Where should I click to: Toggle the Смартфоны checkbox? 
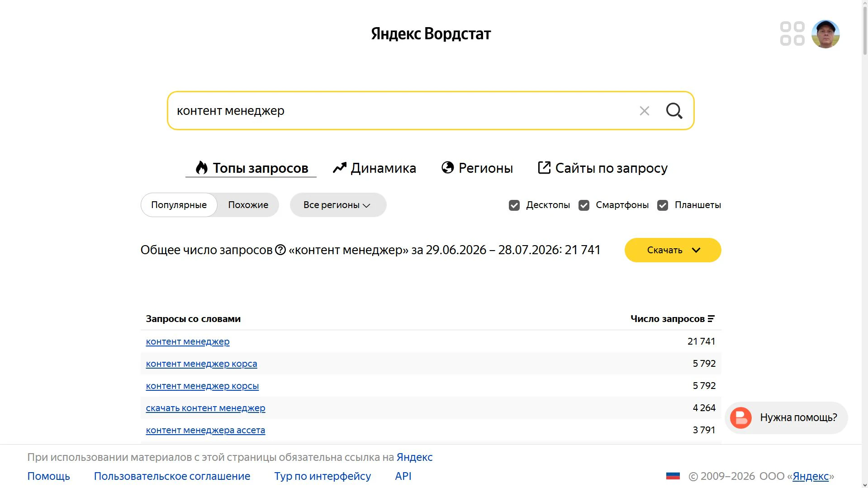[584, 205]
